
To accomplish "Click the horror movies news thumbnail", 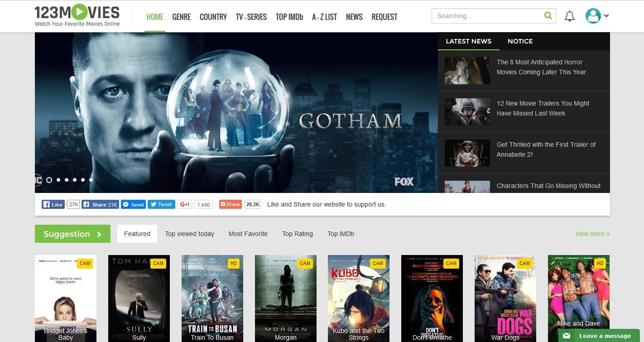I will 467,71.
